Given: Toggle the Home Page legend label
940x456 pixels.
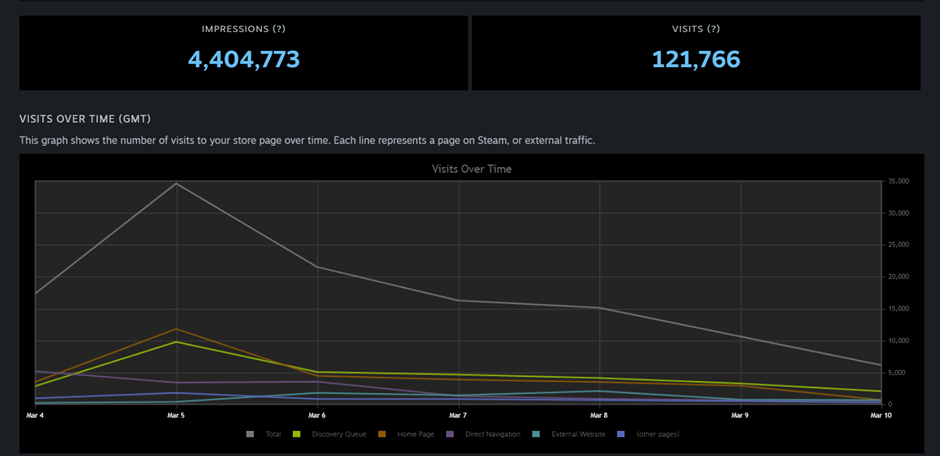Looking at the screenshot, I should [x=415, y=434].
